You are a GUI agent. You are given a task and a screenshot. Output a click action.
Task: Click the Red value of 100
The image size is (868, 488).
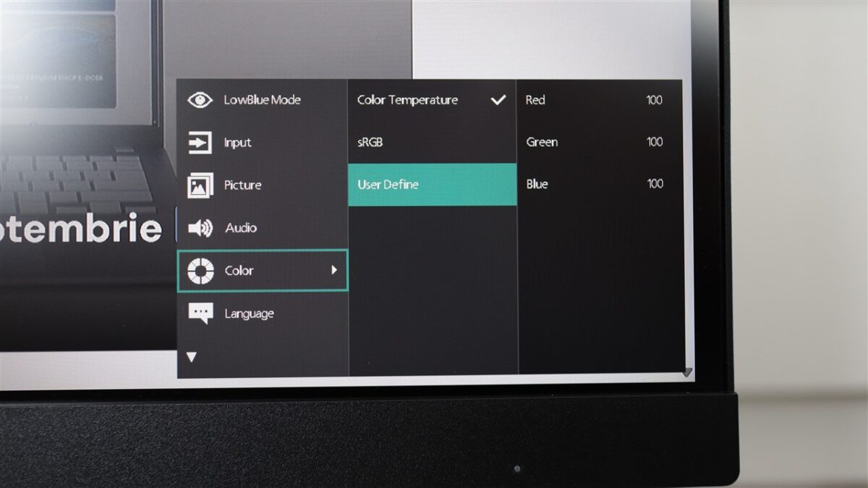(x=654, y=100)
